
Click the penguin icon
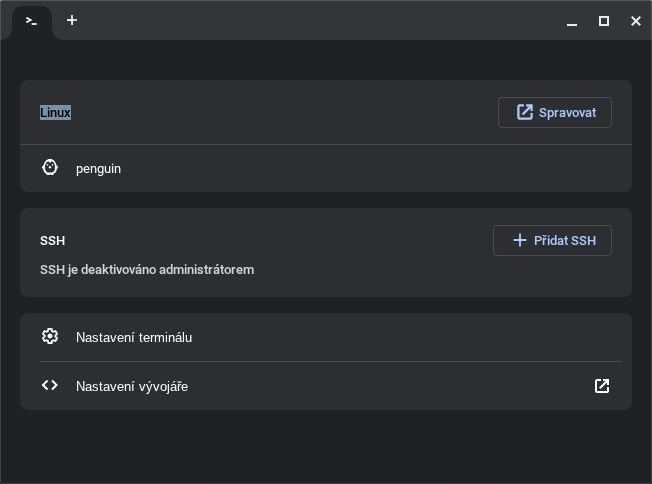(50, 168)
